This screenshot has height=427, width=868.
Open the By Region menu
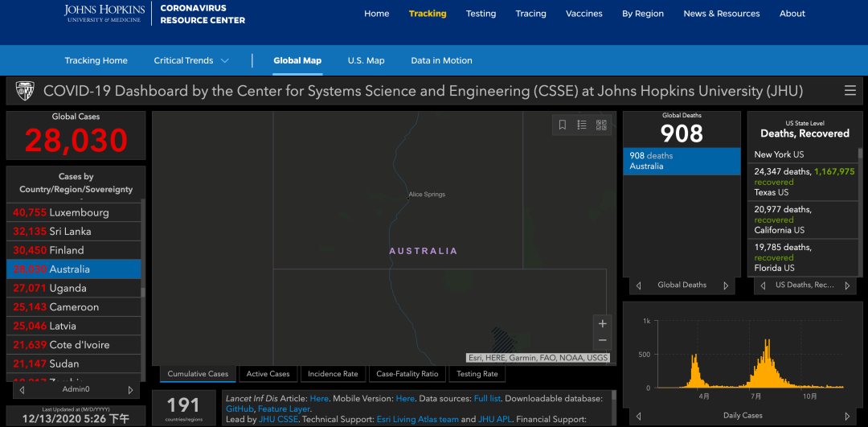[643, 14]
